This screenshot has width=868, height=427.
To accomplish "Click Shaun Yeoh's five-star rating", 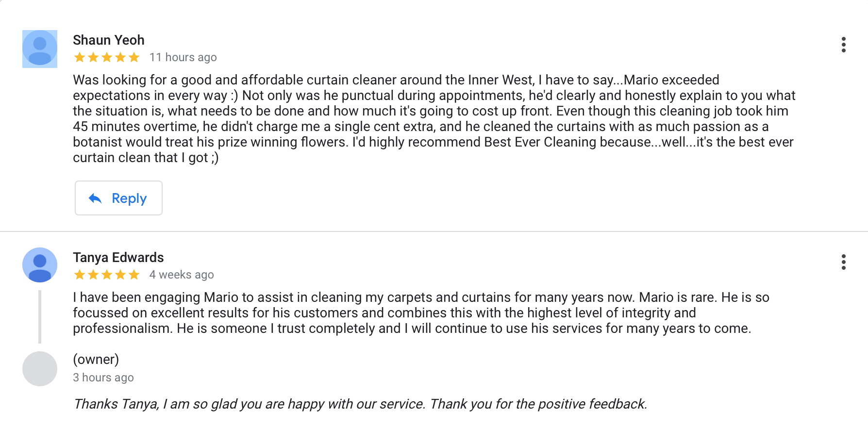I will click(x=107, y=58).
